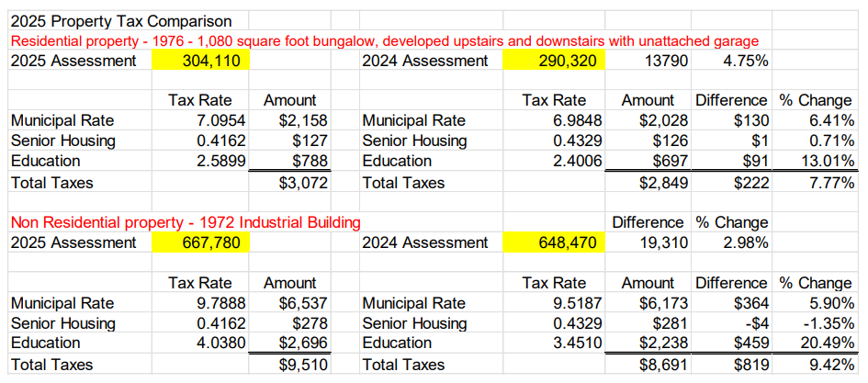Click the 13790 difference value
This screenshot has width=868, height=383.
click(x=667, y=61)
